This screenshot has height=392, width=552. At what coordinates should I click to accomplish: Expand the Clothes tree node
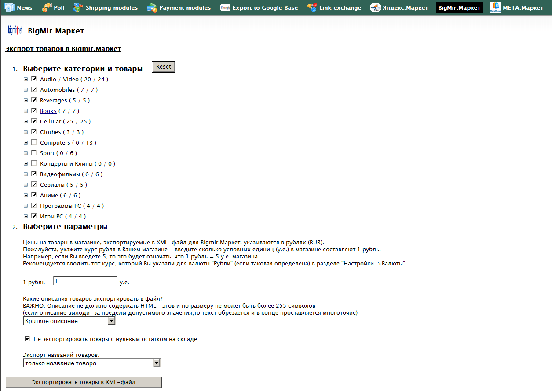(26, 132)
